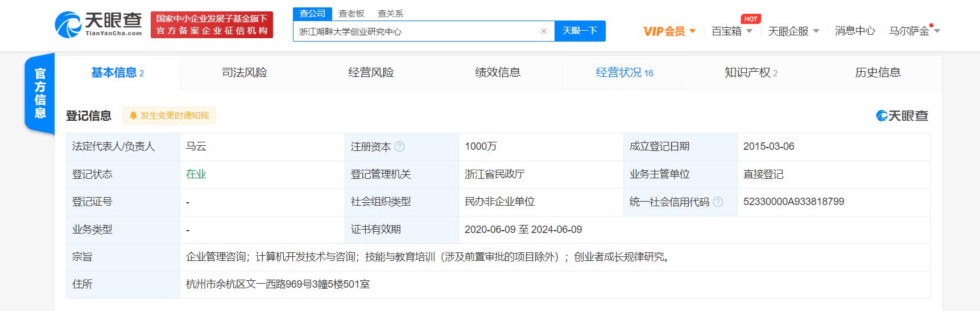Click the bell icon in 发生变更时通知我
980x311 pixels.
pos(134,116)
